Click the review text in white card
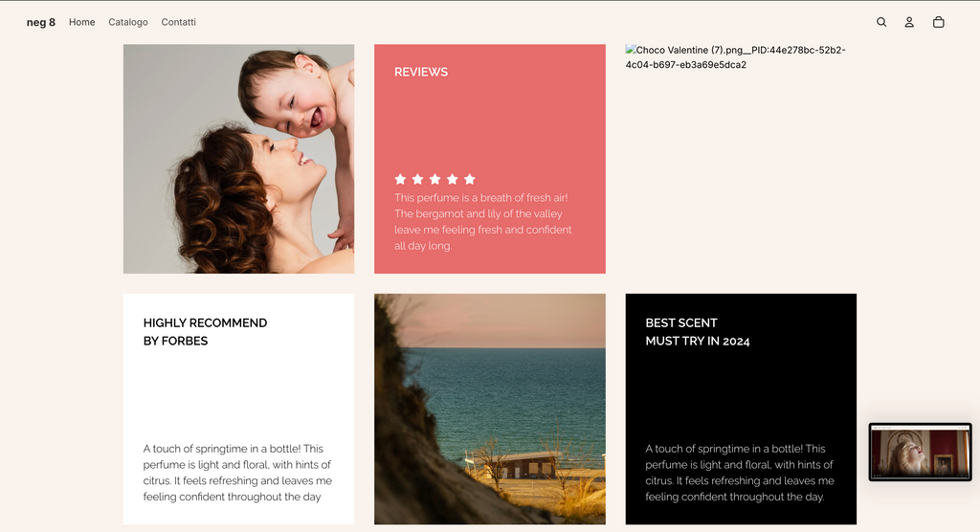The image size is (980, 532). [x=237, y=472]
